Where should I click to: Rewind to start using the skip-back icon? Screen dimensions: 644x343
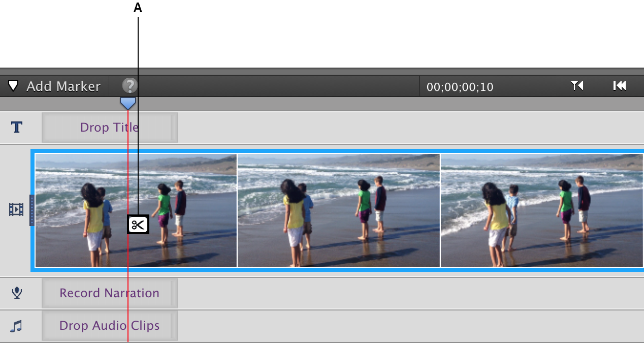(620, 85)
